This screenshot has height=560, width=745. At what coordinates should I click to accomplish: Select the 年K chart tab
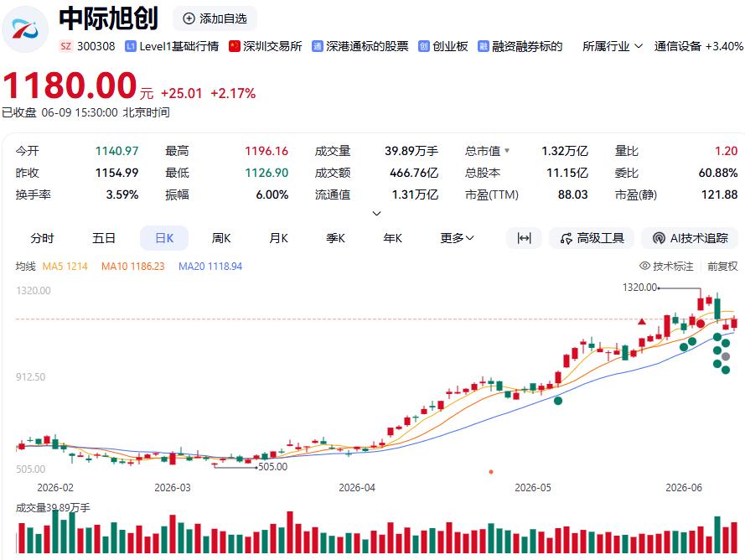(x=392, y=238)
